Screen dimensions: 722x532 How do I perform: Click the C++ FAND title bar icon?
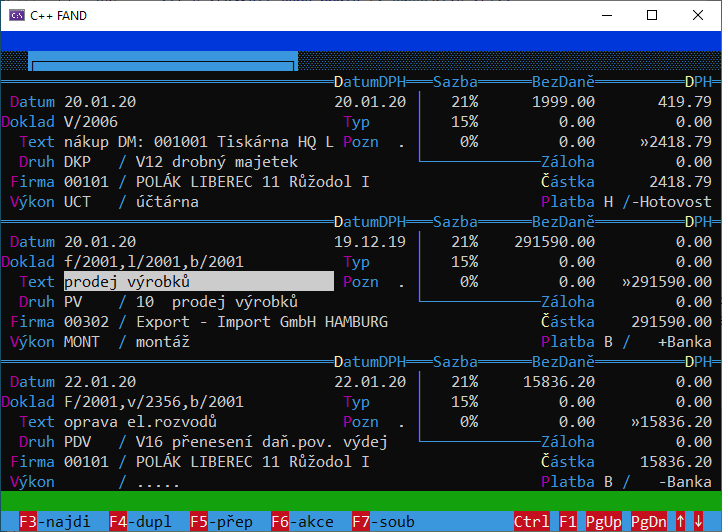click(19, 15)
